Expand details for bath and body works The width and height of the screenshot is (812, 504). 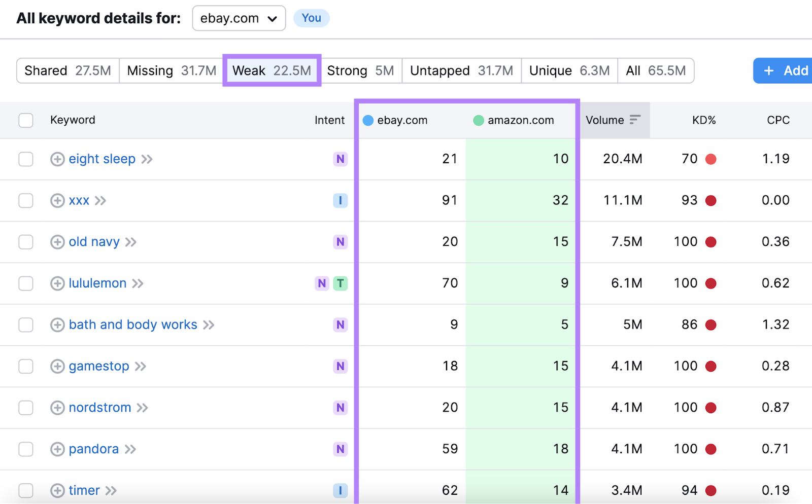pos(57,325)
